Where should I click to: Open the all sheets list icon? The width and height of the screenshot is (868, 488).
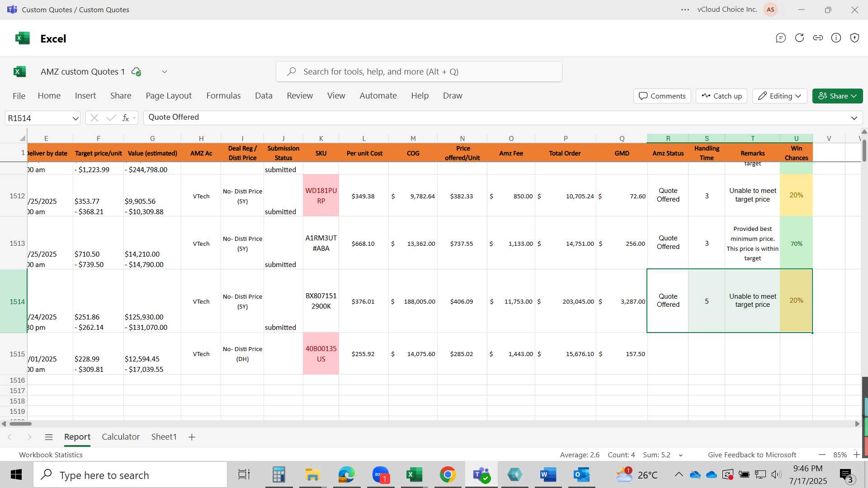[49, 437]
